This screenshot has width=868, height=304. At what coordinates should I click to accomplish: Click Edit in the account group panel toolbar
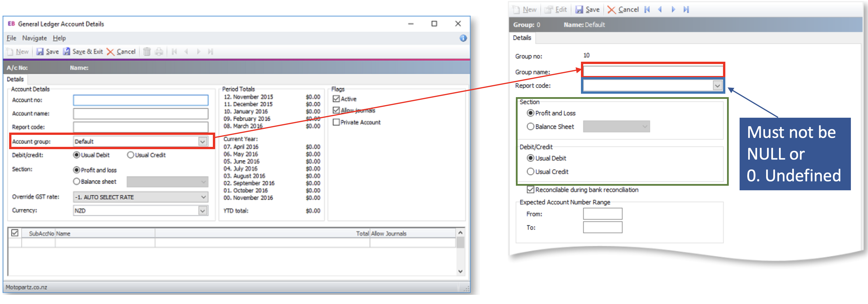pyautogui.click(x=556, y=9)
